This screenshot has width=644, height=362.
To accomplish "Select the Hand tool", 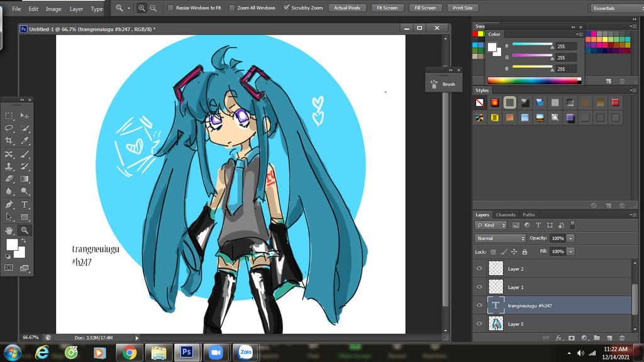I will (9, 230).
